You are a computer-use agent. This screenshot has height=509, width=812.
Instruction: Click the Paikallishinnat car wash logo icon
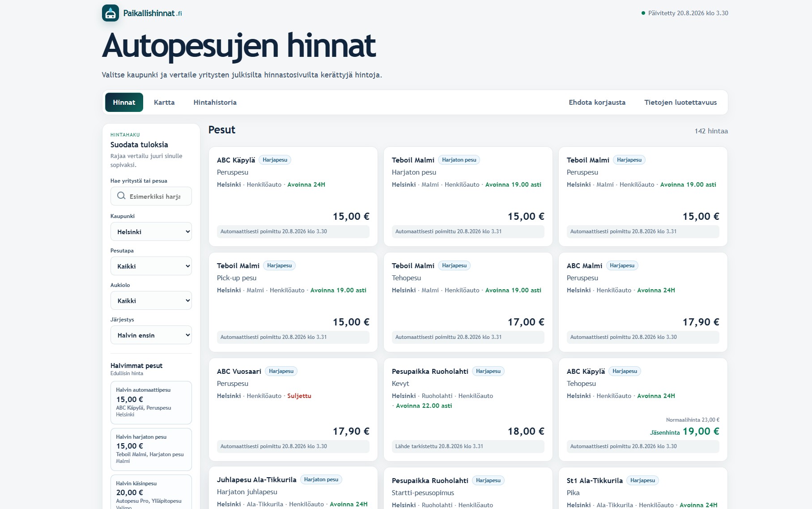pyautogui.click(x=111, y=13)
